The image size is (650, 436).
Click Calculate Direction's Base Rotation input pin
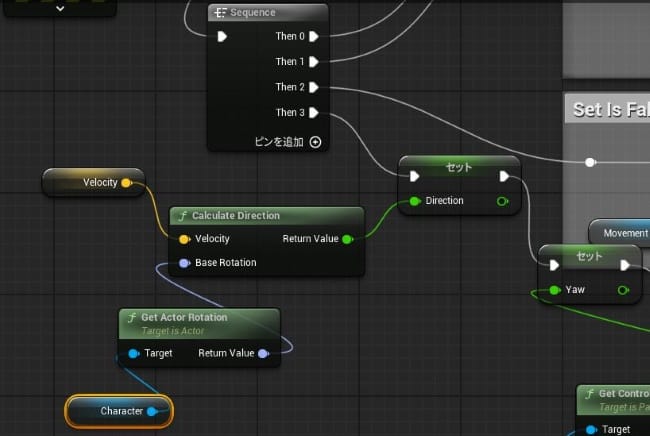pyautogui.click(x=184, y=263)
